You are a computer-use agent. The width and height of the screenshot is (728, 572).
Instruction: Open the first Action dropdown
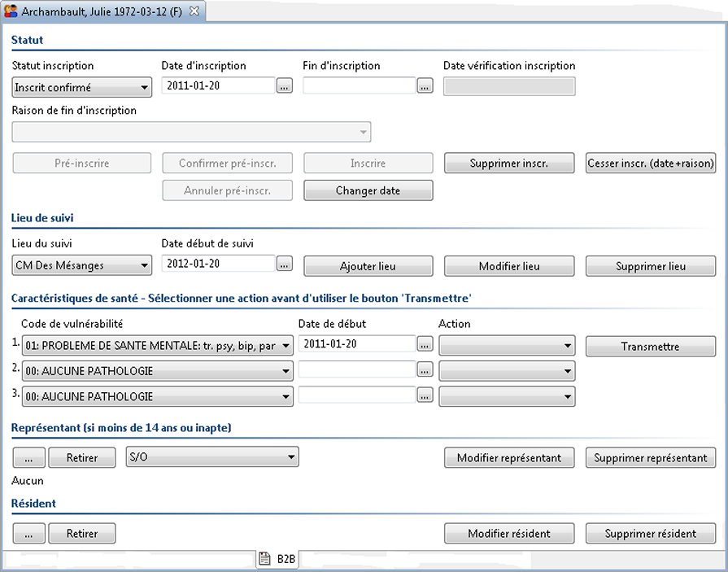pos(507,346)
